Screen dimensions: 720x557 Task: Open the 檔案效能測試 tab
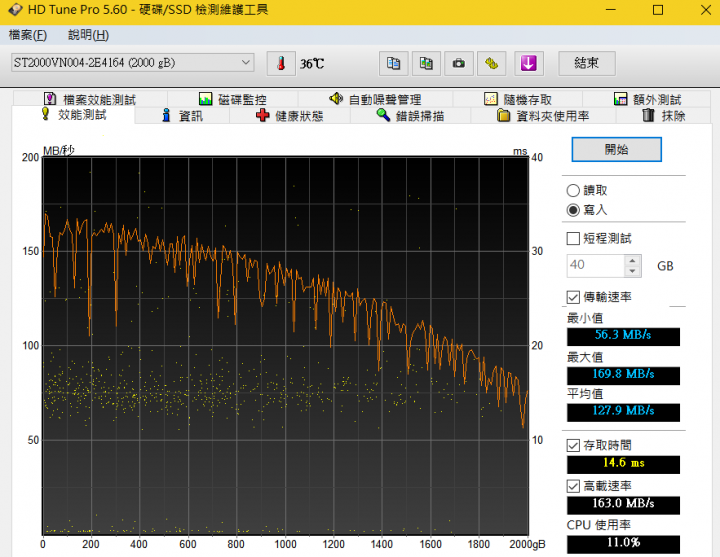click(x=90, y=99)
